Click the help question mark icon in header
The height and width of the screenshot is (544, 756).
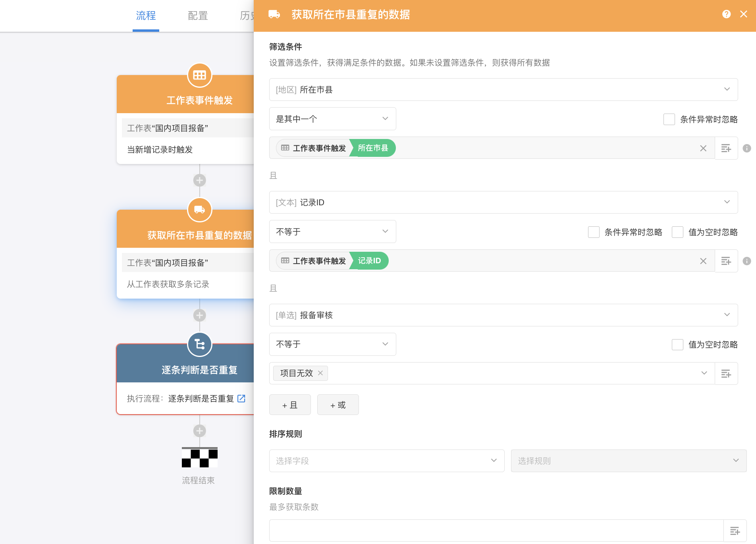(726, 14)
